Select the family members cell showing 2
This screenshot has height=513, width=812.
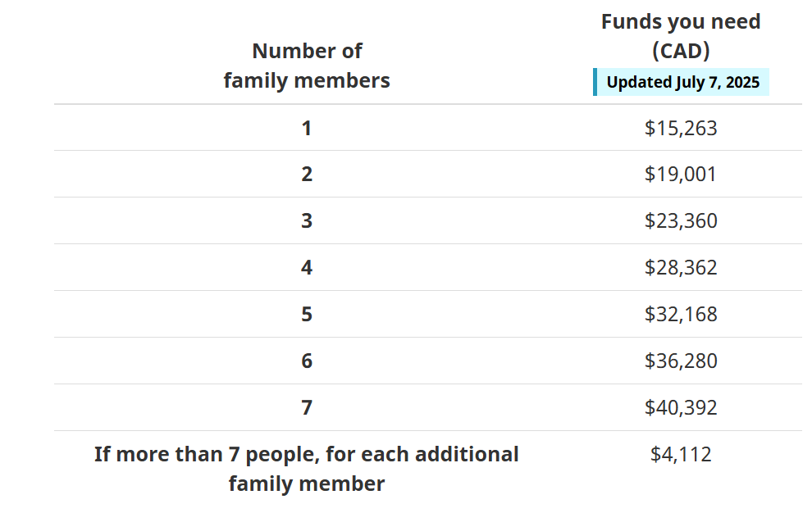[307, 174]
